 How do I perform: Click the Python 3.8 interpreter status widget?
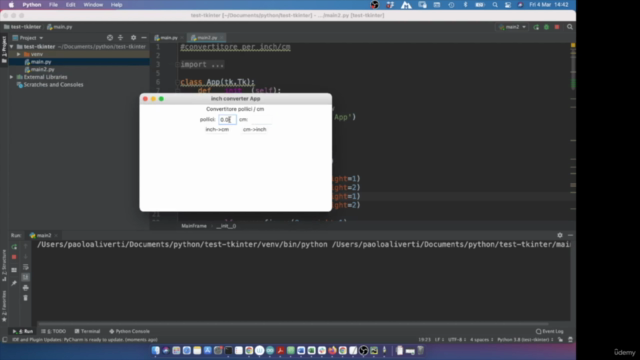point(525,340)
